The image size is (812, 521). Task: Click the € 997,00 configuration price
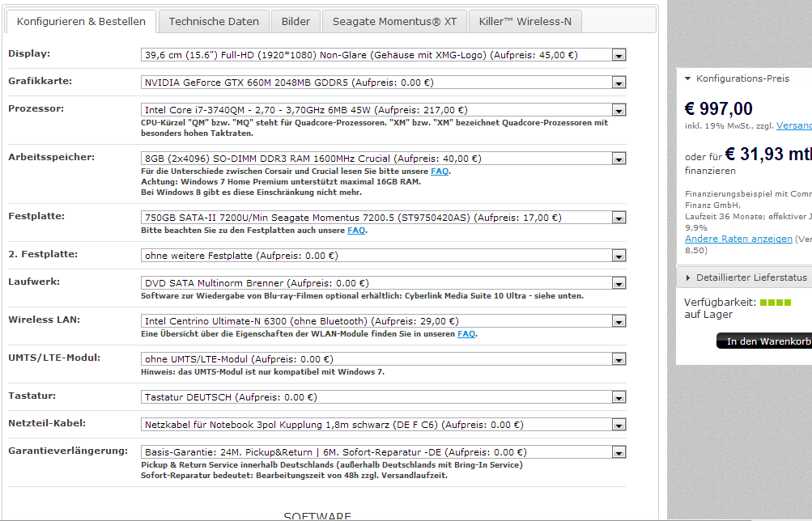pyautogui.click(x=718, y=108)
